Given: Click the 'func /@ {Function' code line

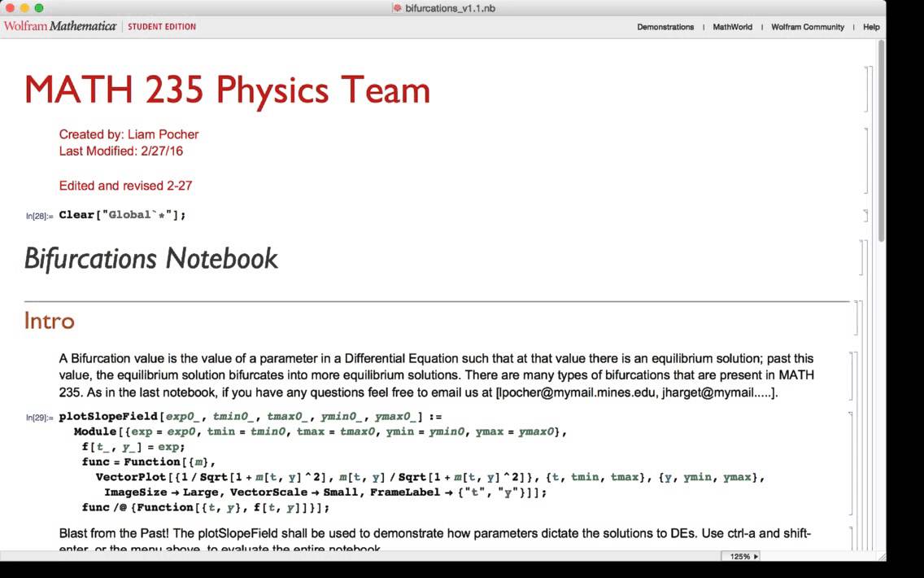Looking at the screenshot, I should click(206, 507).
